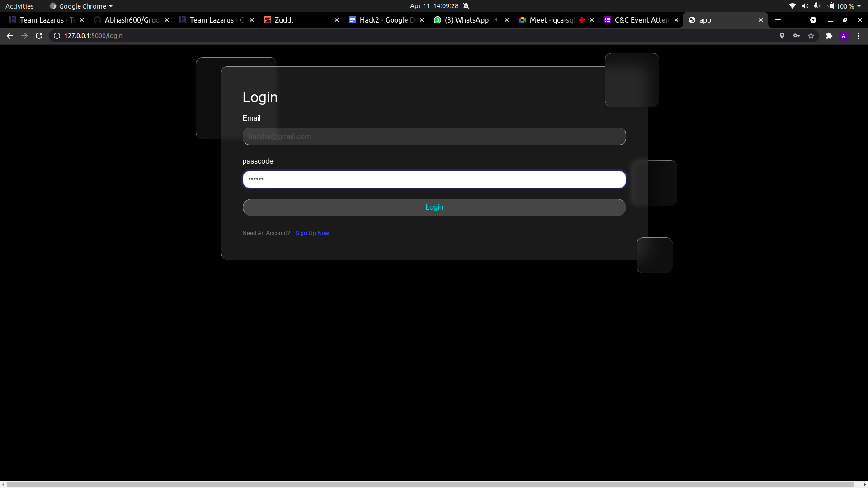Switch to the WhatsApp tab

[x=466, y=20]
